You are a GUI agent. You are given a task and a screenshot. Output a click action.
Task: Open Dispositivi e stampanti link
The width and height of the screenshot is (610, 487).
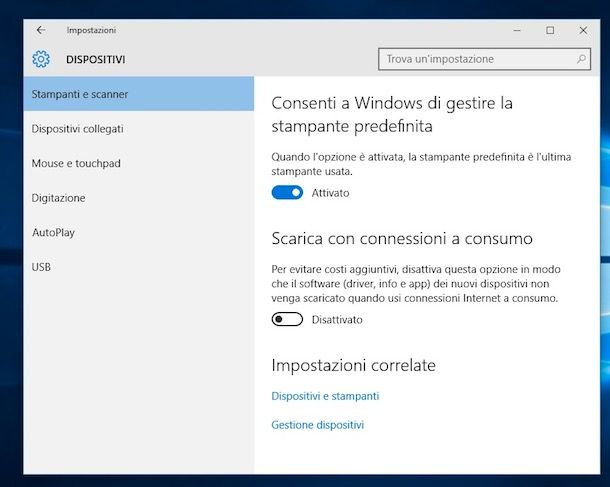(x=325, y=396)
